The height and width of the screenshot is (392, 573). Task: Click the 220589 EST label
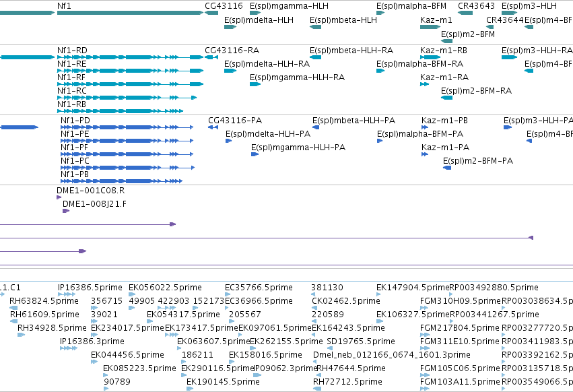(x=328, y=315)
